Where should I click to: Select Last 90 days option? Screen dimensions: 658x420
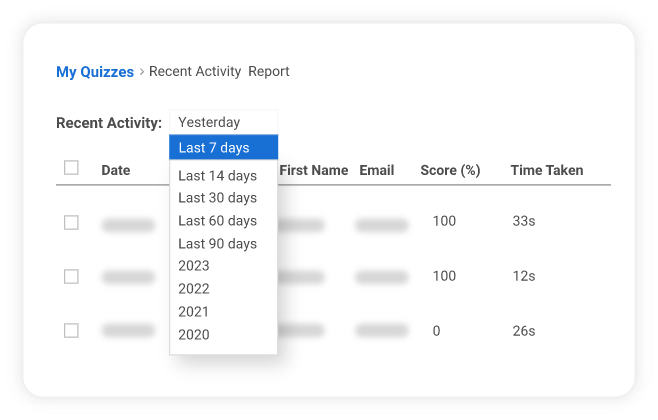[217, 244]
